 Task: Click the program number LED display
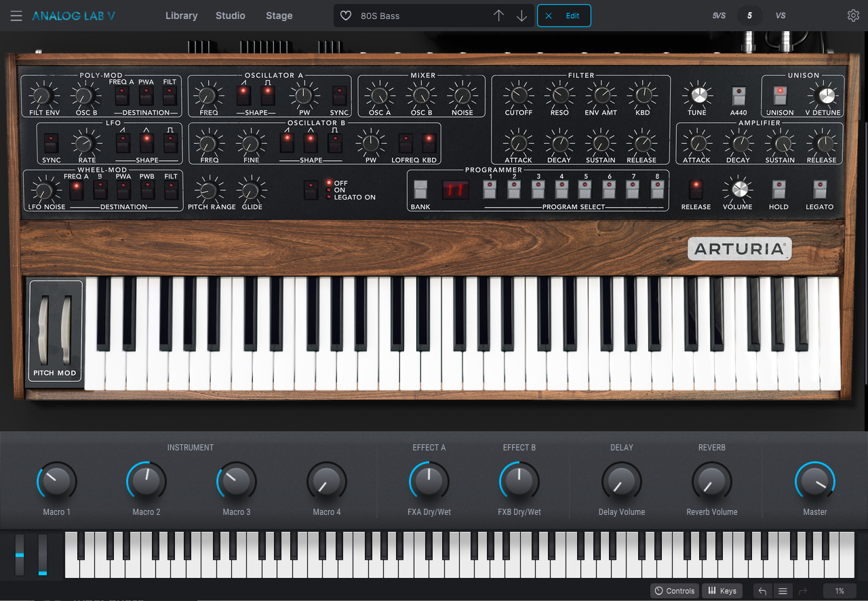click(456, 190)
